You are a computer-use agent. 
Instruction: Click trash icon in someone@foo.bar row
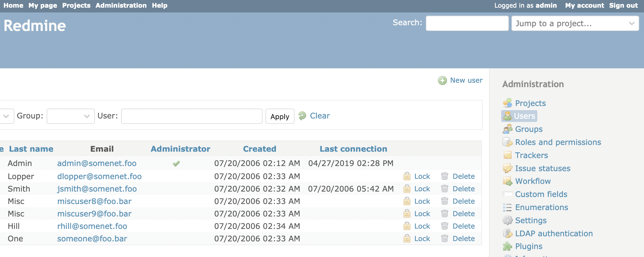coord(445,238)
